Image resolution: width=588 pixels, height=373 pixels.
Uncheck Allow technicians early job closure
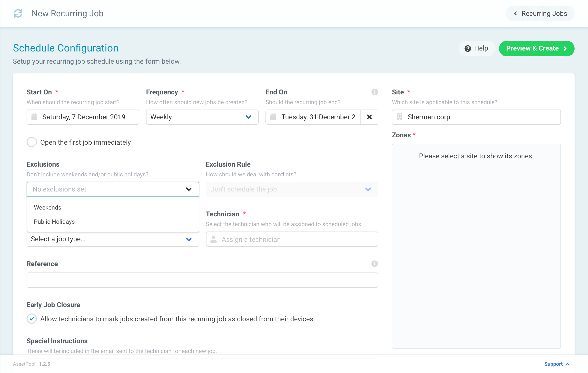(x=32, y=319)
